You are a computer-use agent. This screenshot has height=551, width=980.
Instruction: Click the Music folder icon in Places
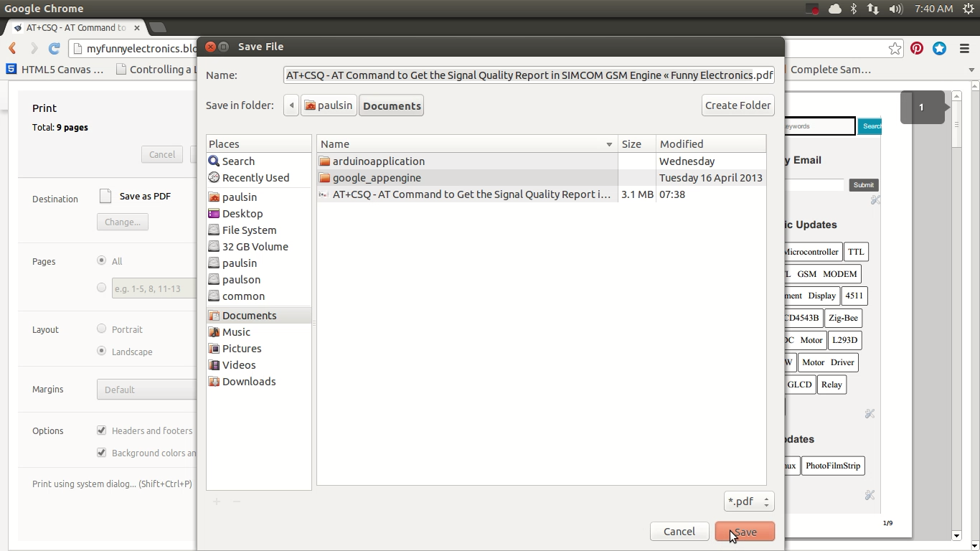(214, 332)
